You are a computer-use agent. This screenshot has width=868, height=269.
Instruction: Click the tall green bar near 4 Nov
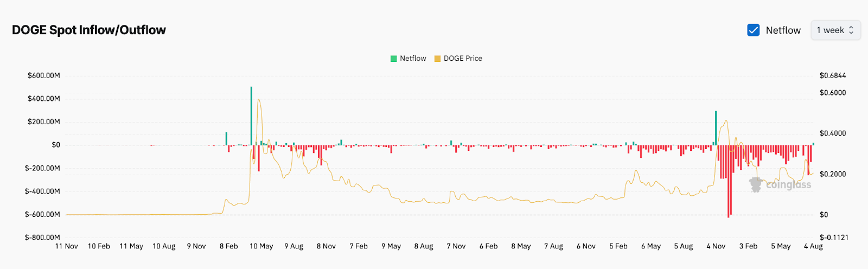tap(716, 127)
